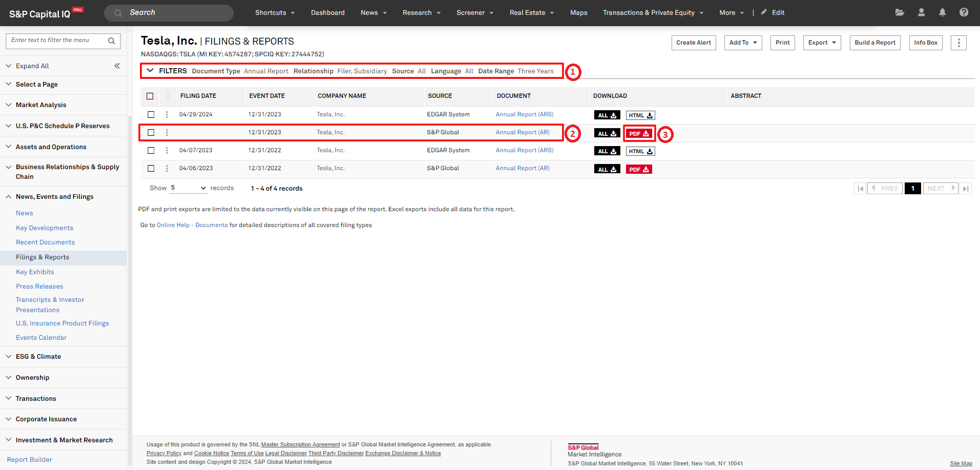The image size is (980, 470).
Task: Open the help question mark icon
Action: click(964, 12)
